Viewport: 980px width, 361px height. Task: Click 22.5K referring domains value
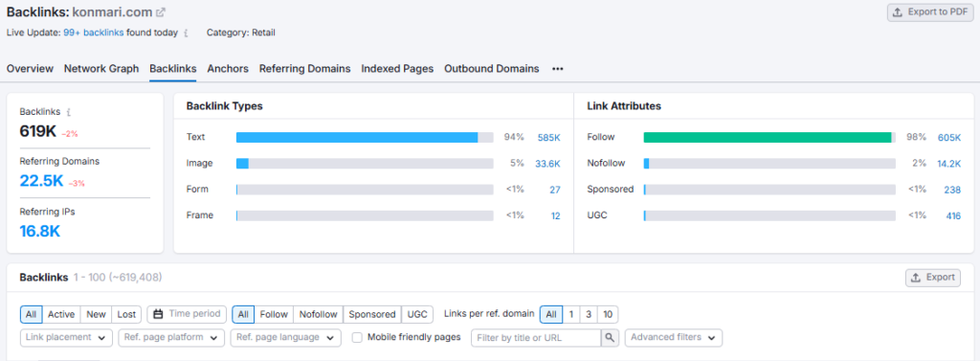[41, 181]
